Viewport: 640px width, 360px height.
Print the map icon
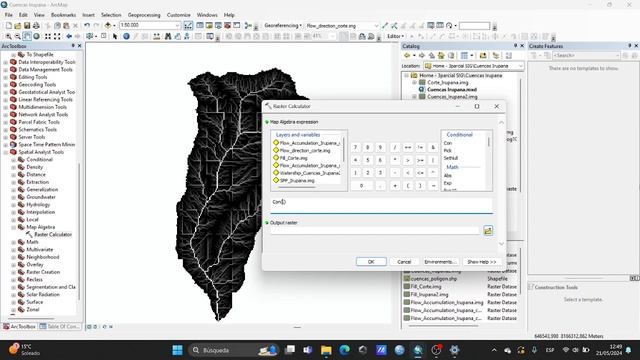pyautogui.click(x=36, y=26)
